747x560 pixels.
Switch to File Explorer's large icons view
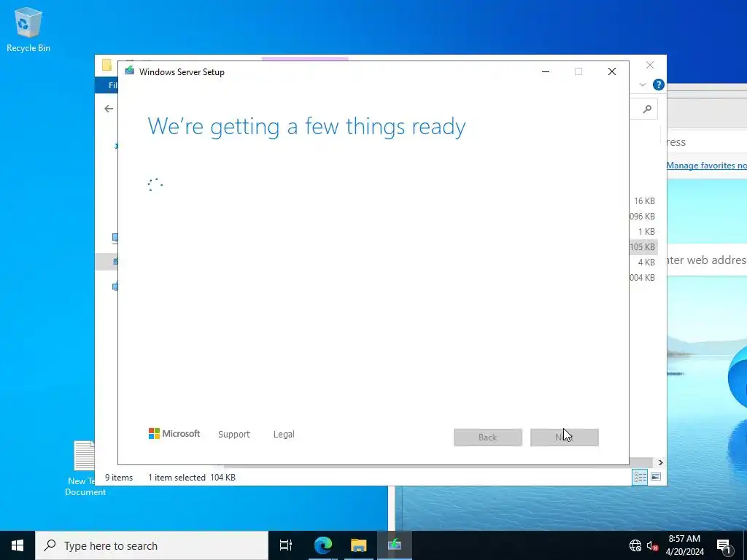(x=656, y=477)
